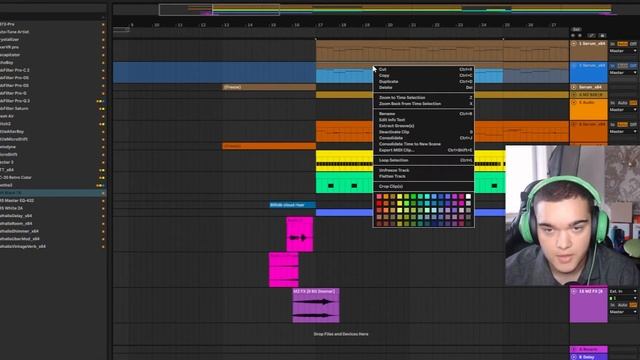
Task: Click bar 17 marker on the timeline ruler
Action: 320,25
